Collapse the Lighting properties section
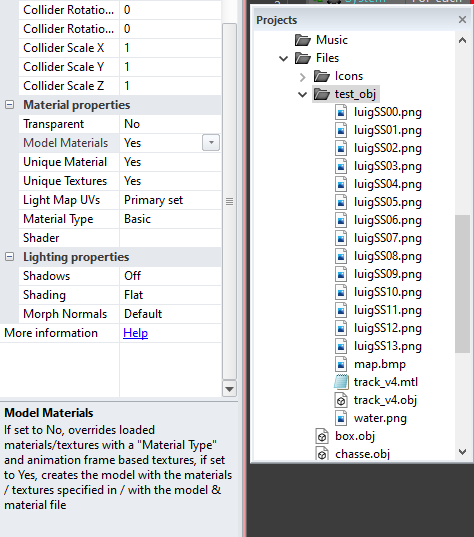This screenshot has width=474, height=537. tap(10, 257)
